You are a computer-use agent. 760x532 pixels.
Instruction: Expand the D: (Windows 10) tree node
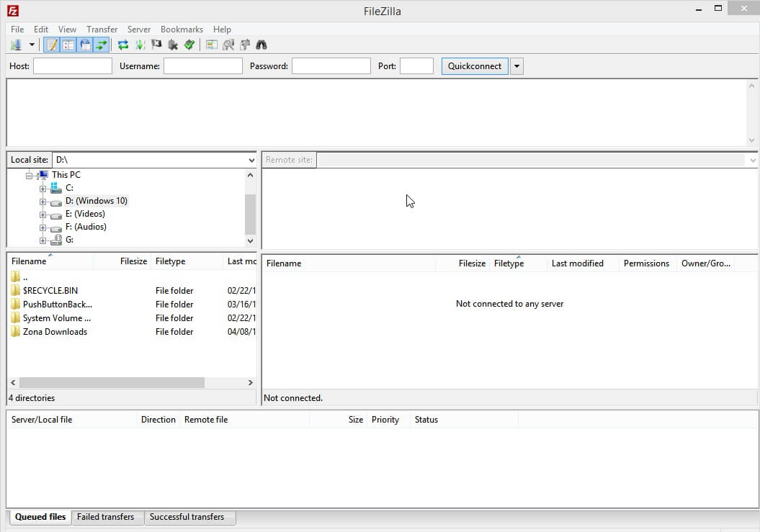click(43, 202)
